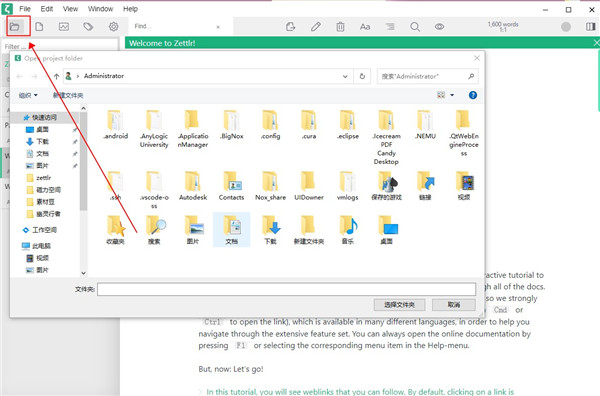Click the share/export icon in toolbar
Image resolution: width=600 pixels, height=396 pixels.
(x=291, y=26)
